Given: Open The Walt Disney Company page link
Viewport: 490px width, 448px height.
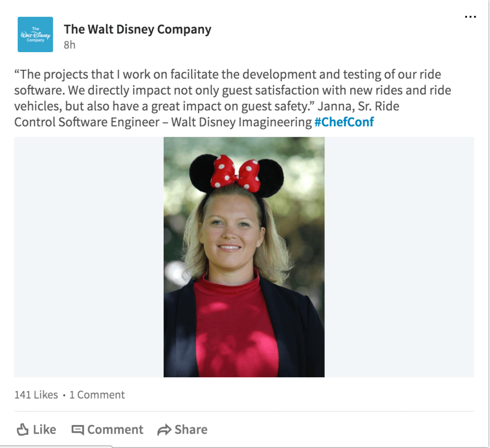Looking at the screenshot, I should (137, 29).
